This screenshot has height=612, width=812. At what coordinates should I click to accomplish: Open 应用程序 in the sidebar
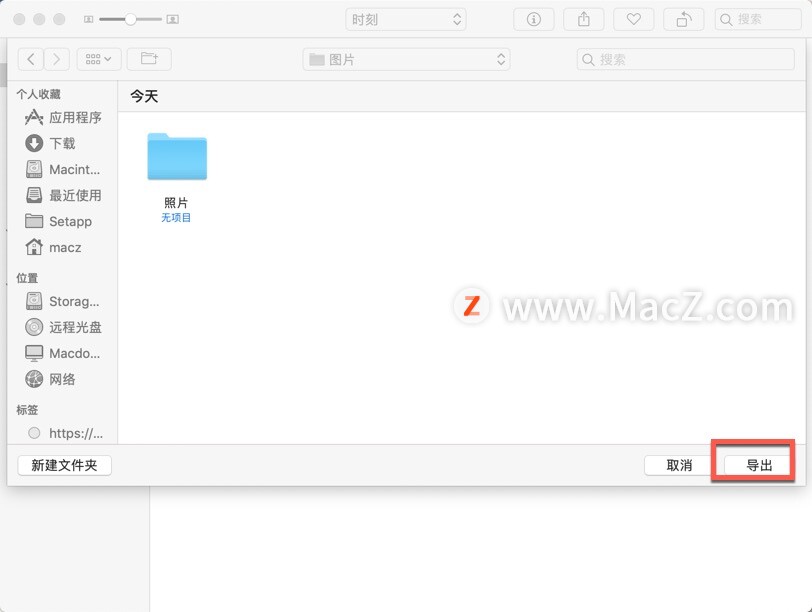[x=63, y=118]
